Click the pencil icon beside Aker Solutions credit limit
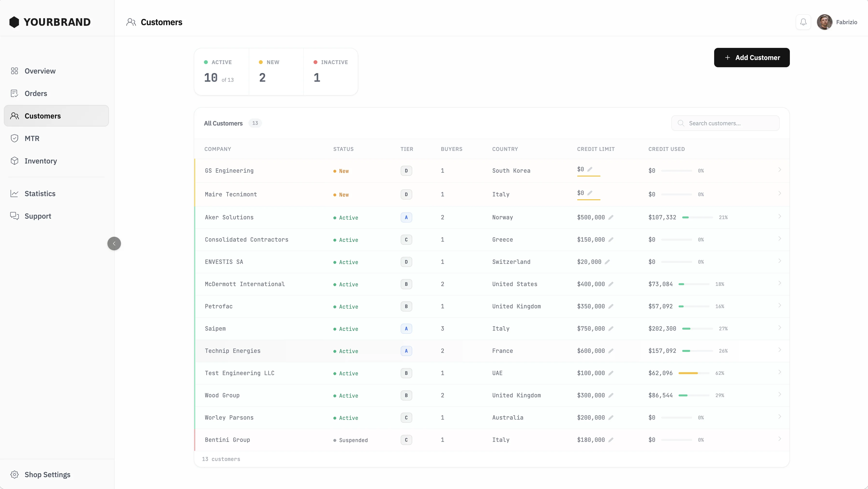Viewport: 868px width, 489px height. (x=611, y=218)
